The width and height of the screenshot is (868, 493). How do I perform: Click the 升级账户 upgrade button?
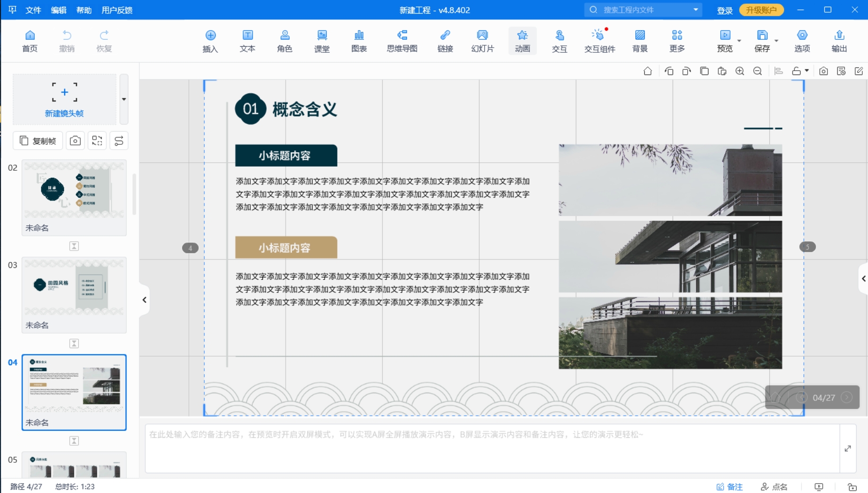click(x=761, y=10)
